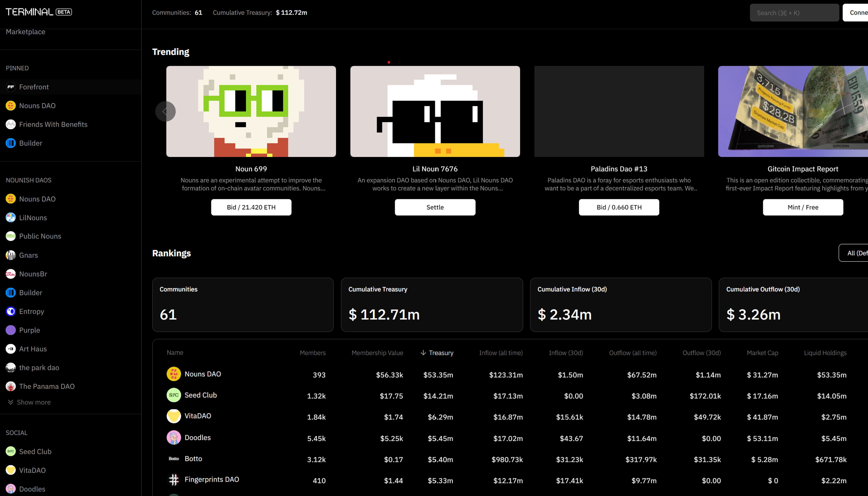Open the Seed Club link in the rankings table
This screenshot has height=496, width=868.
coord(201,395)
